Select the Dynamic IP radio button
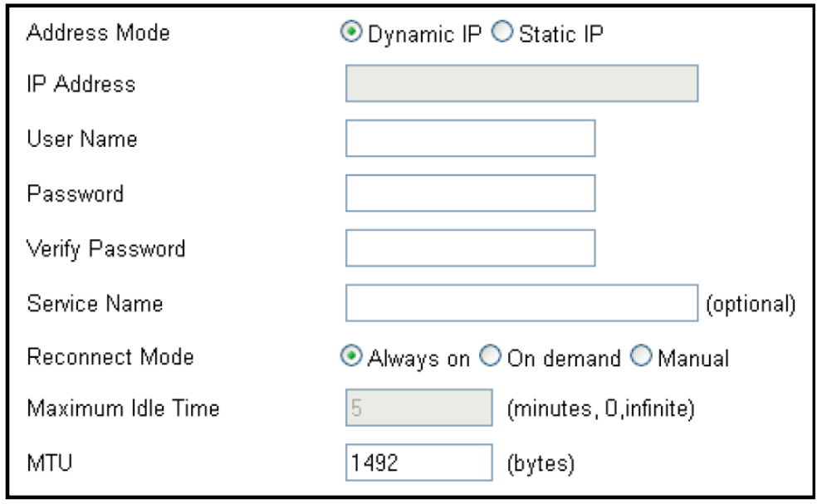 click(x=354, y=33)
